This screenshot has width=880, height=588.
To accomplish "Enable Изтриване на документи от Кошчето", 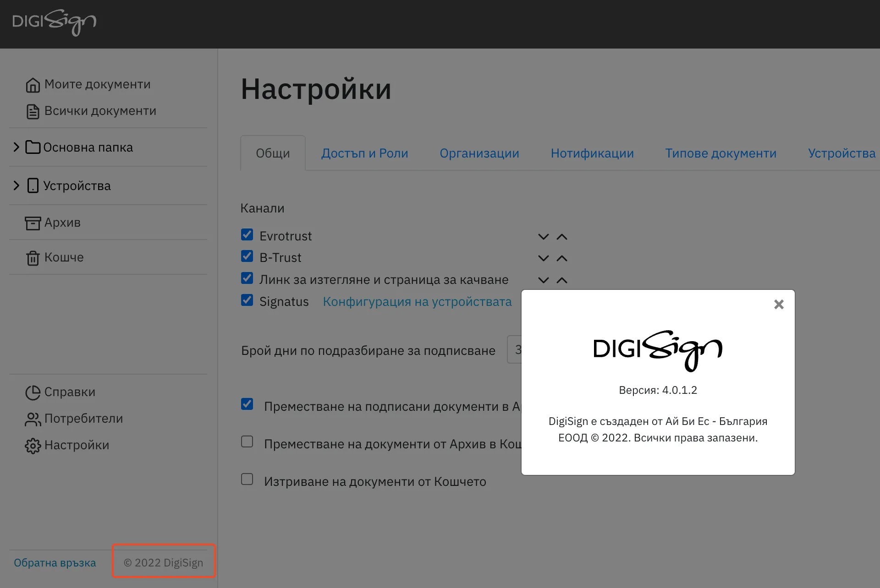I will (x=247, y=479).
